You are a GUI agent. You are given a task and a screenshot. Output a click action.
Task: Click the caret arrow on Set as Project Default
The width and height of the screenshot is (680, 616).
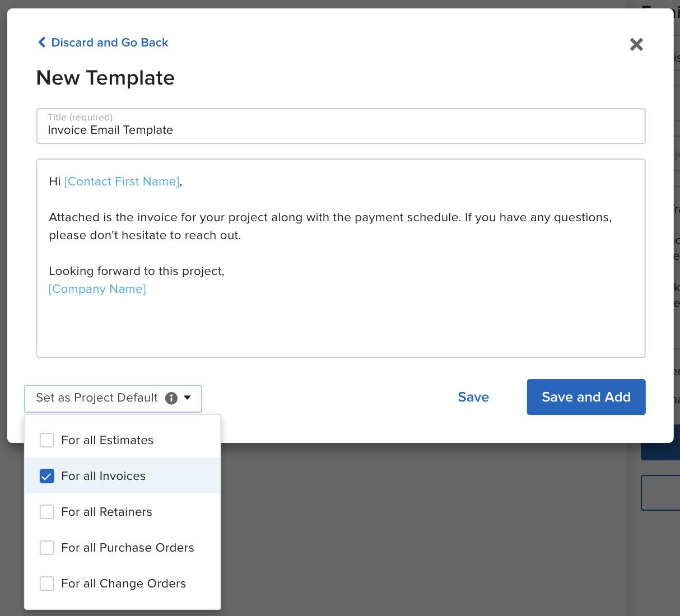coord(187,398)
